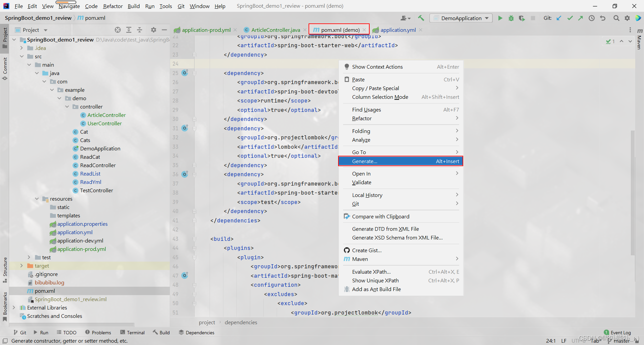Click line separator LF in status bar
This screenshot has width=644, height=345.
coord(564,341)
